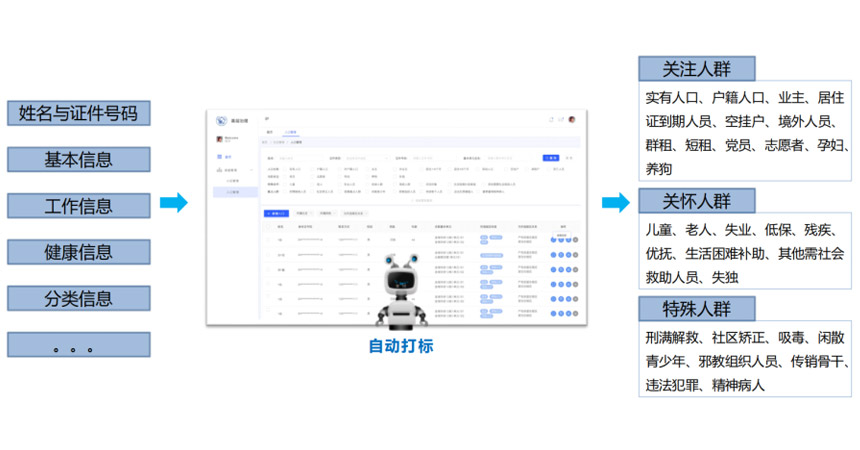Click the blue right arrow beside 工作信息
860x450 pixels.
[x=173, y=204]
